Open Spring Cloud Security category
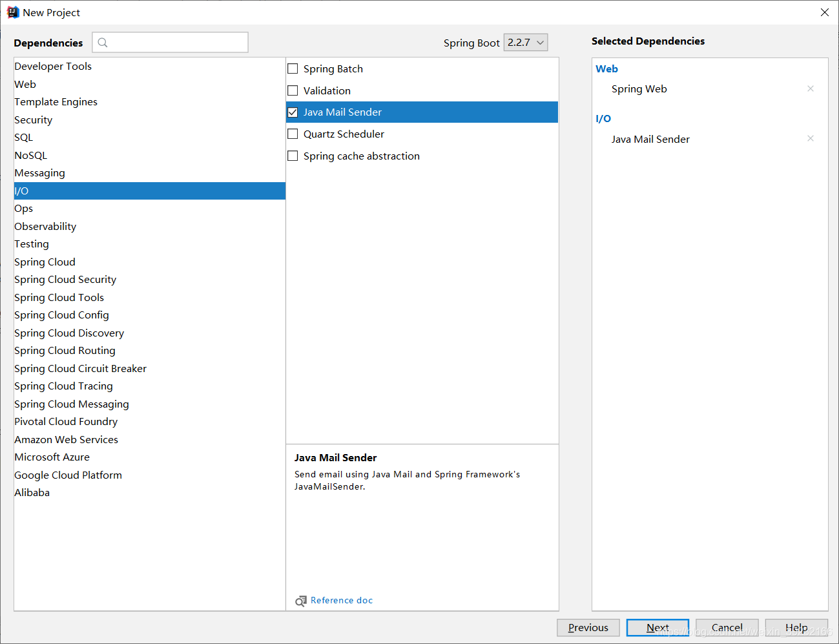This screenshot has width=839, height=644. click(150, 280)
